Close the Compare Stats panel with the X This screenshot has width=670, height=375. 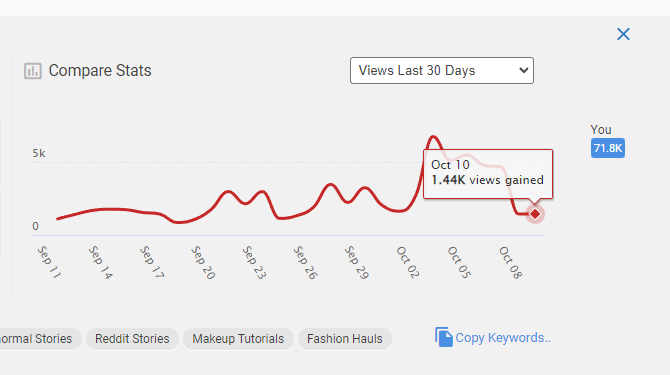[623, 34]
